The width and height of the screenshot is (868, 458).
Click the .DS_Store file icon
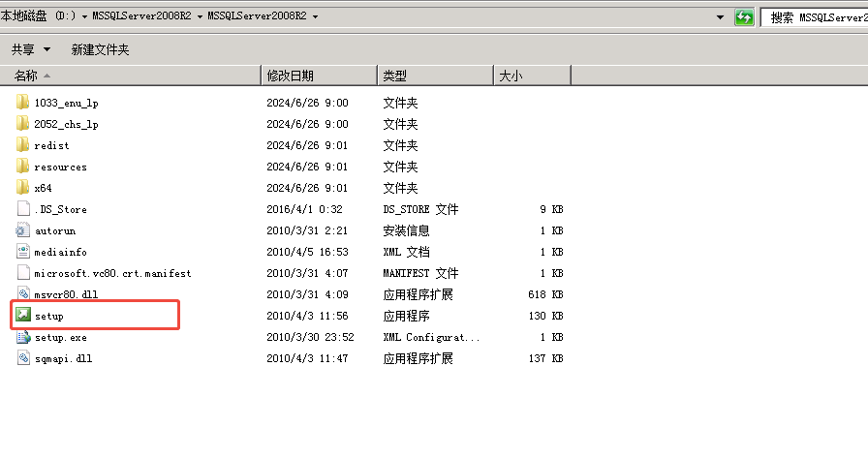pyautogui.click(x=23, y=208)
